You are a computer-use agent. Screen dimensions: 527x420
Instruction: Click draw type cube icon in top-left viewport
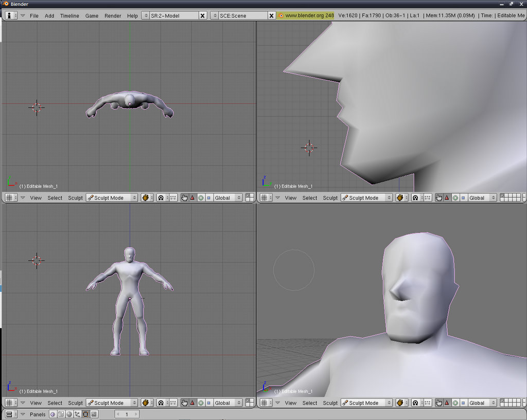(x=146, y=198)
